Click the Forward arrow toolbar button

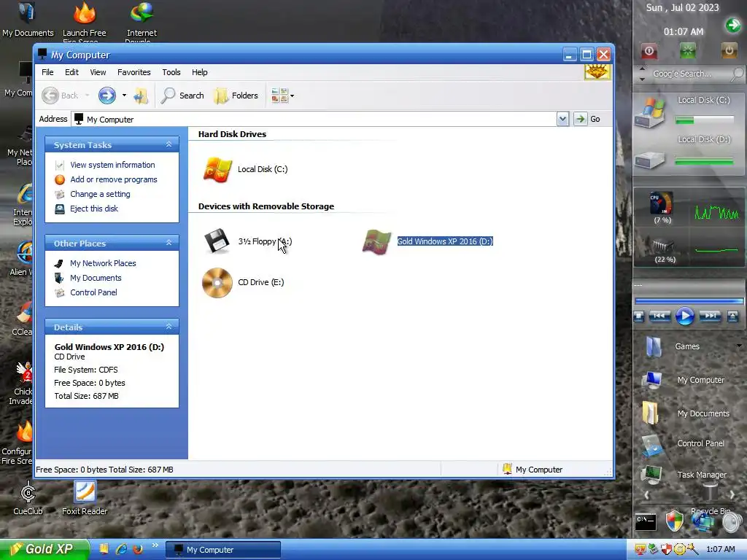(x=107, y=96)
